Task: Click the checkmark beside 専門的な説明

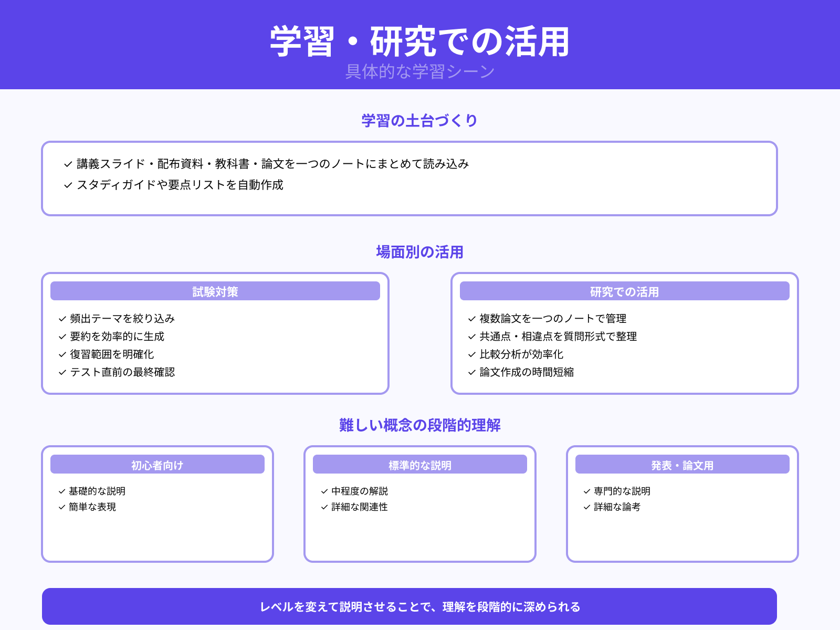Action: (585, 491)
